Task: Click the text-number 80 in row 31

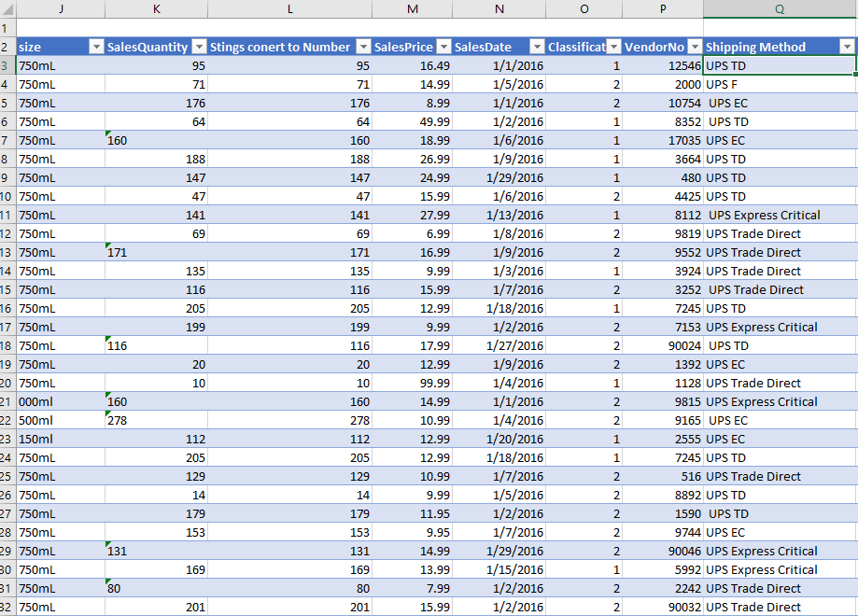Action: pyautogui.click(x=157, y=588)
